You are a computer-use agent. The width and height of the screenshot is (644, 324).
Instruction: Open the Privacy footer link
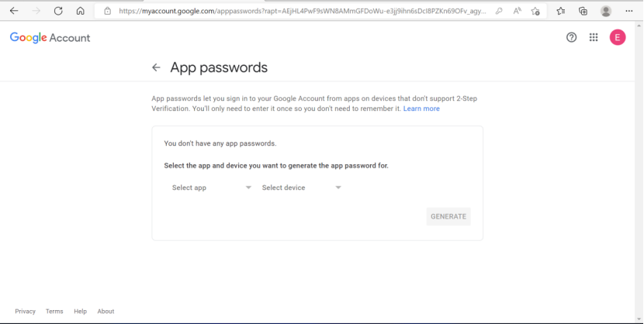25,312
